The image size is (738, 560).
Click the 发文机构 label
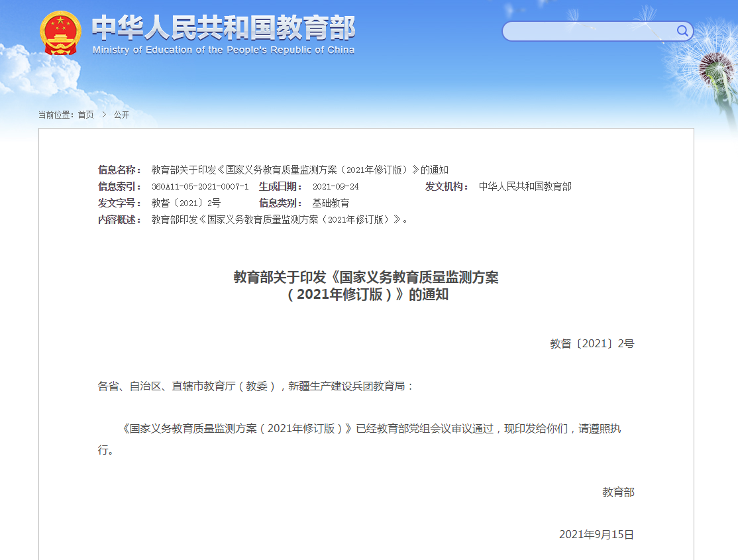pos(447,186)
